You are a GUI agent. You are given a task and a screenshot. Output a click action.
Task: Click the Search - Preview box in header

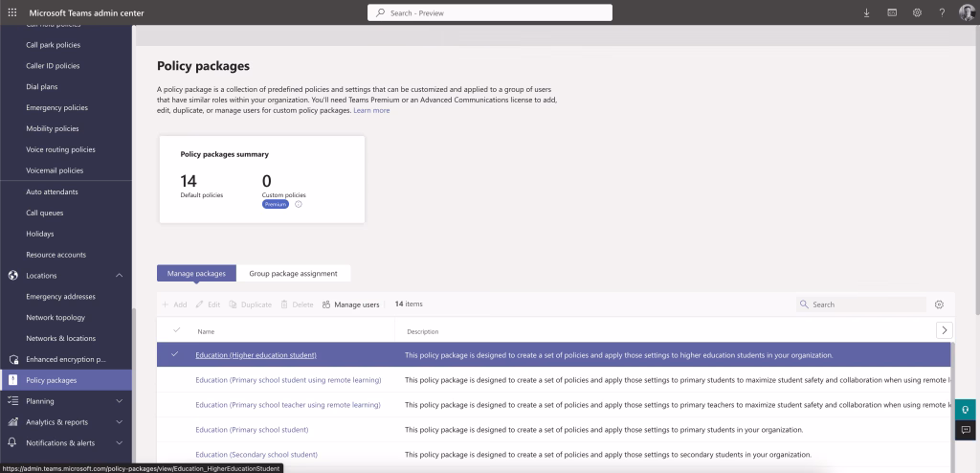[490, 12]
